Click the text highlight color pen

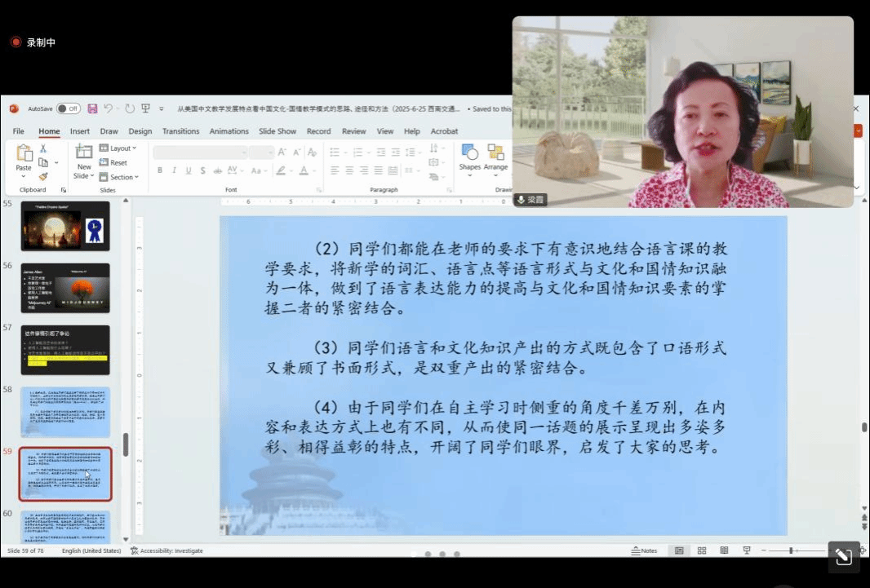pos(282,170)
